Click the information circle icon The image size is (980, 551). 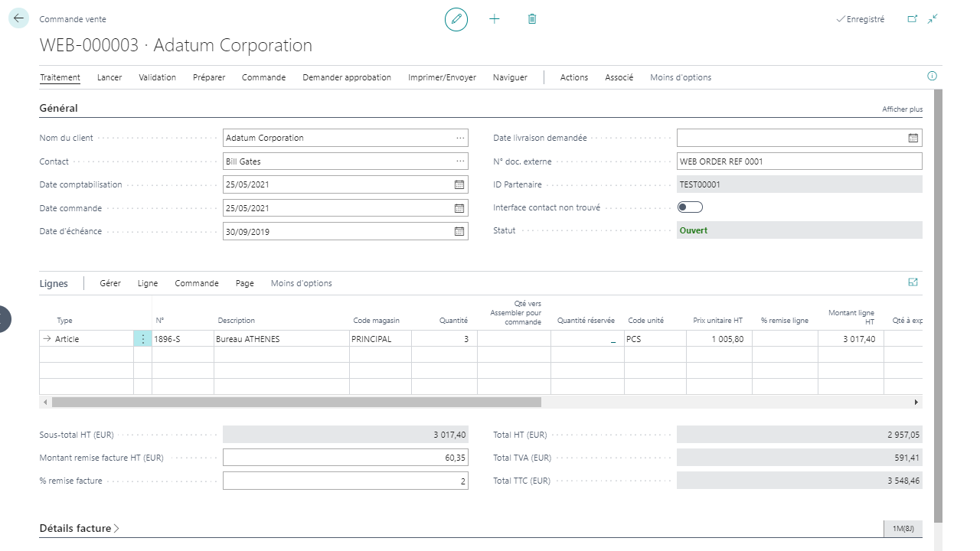932,77
